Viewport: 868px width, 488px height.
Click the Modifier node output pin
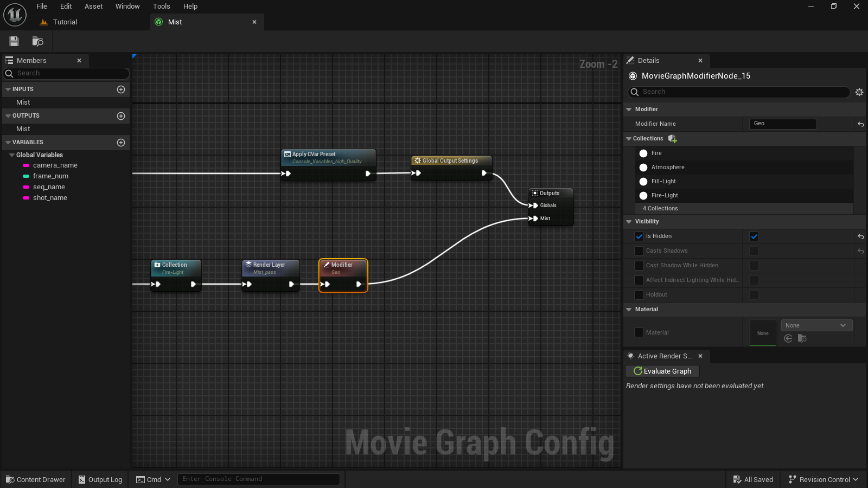(x=359, y=284)
